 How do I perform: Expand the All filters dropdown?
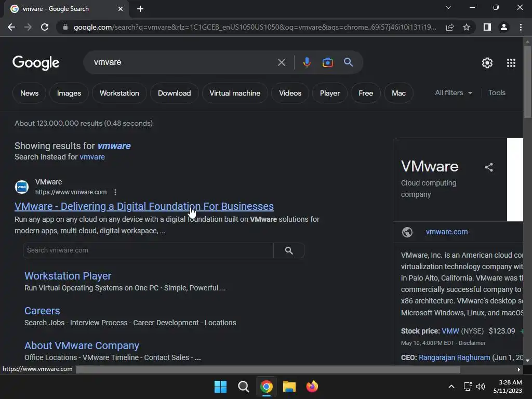tap(454, 92)
